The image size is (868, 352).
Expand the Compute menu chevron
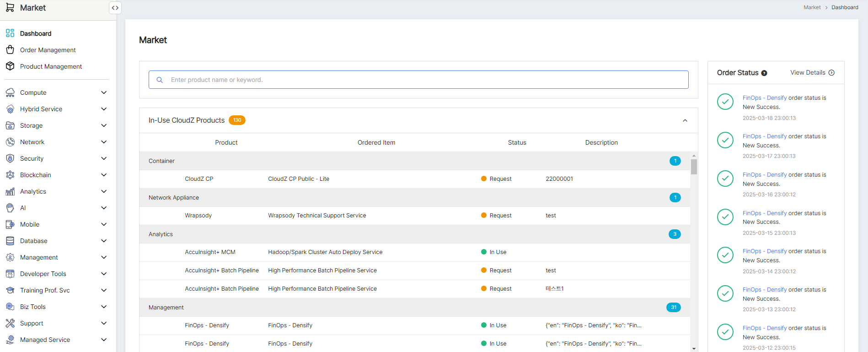tap(104, 92)
